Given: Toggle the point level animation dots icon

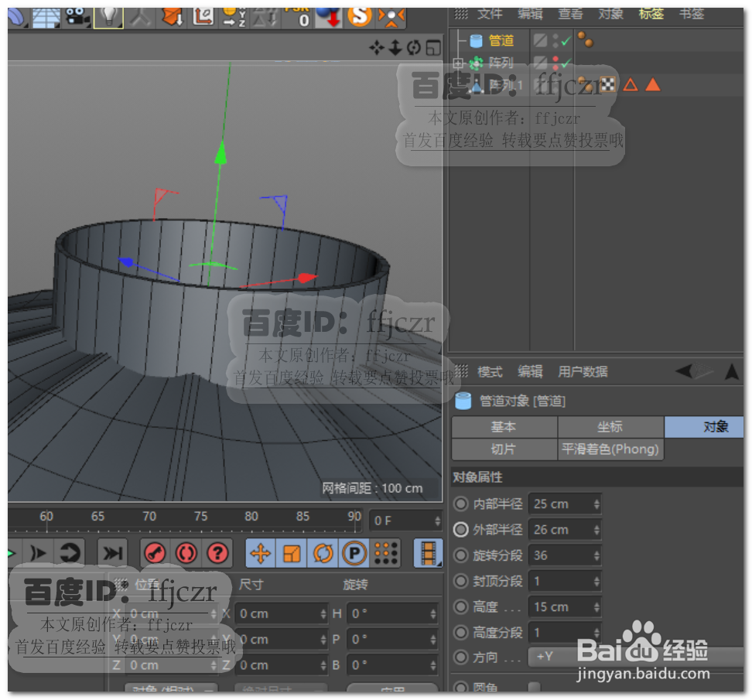Looking at the screenshot, I should pos(386,553).
